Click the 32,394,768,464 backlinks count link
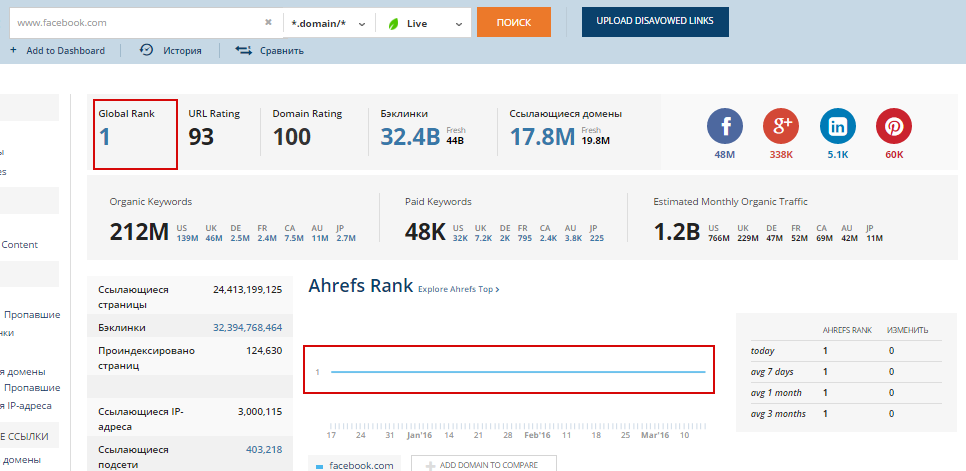Screen dimensions: 966x471 click(x=247, y=327)
